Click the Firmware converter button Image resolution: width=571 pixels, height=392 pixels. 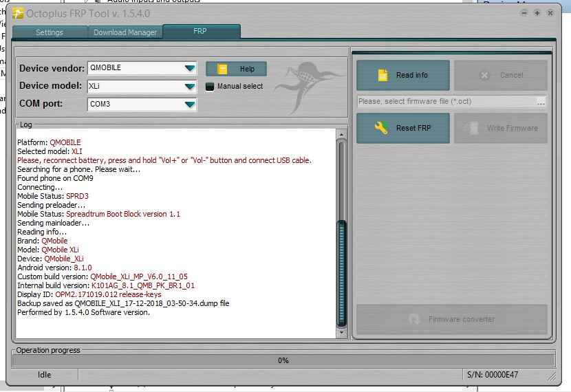pos(452,319)
